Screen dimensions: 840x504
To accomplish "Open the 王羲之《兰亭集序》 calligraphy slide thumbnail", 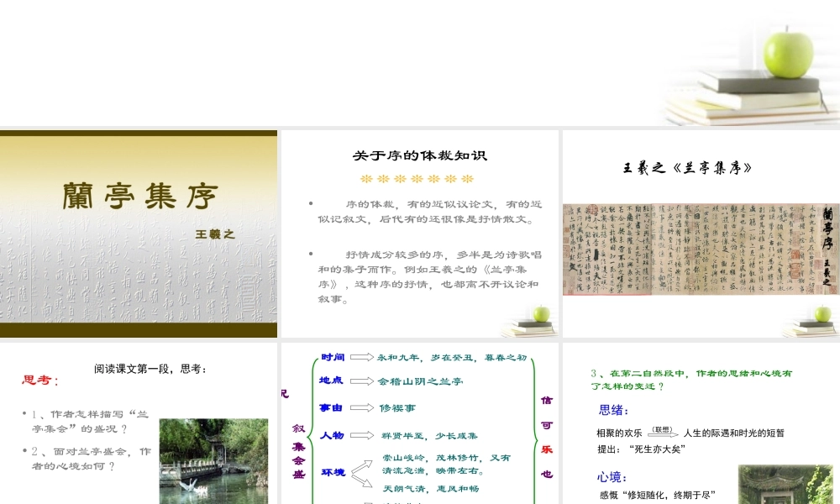I will [x=701, y=234].
